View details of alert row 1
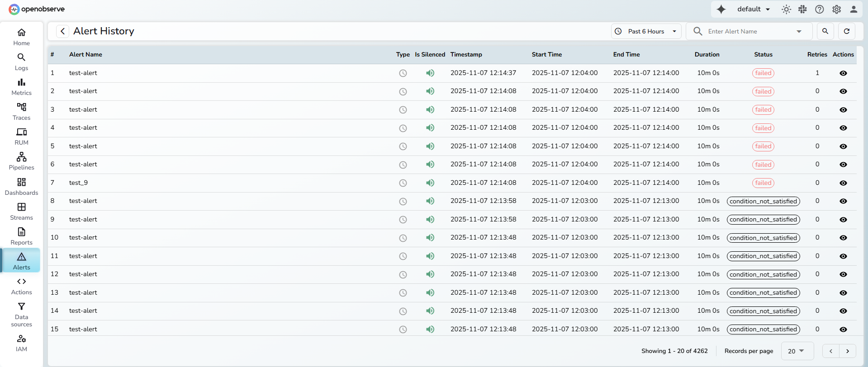 (x=843, y=73)
